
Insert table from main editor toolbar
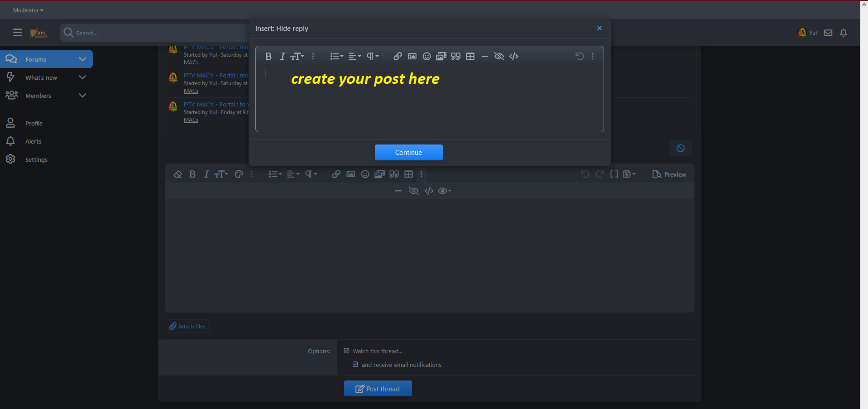[408, 174]
